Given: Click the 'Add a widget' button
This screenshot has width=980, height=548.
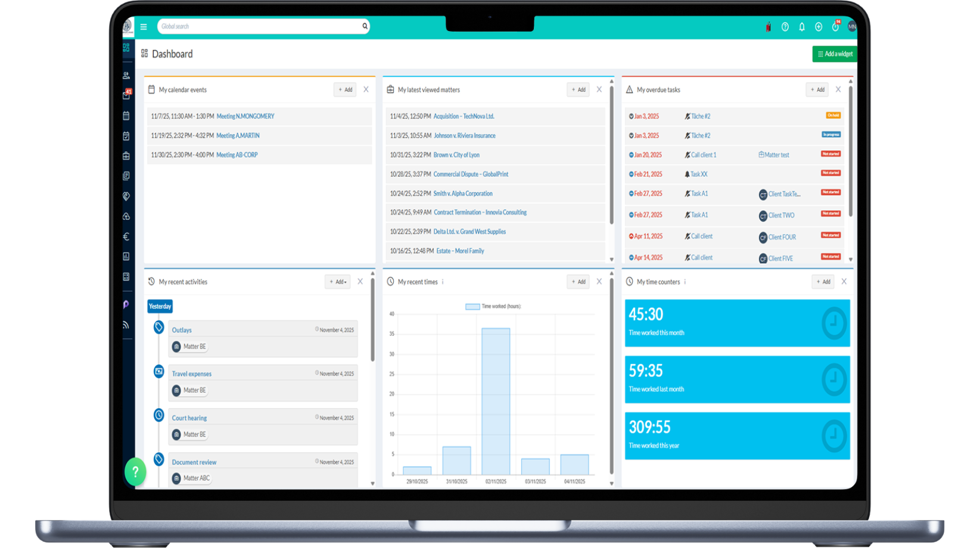Looking at the screenshot, I should (835, 54).
